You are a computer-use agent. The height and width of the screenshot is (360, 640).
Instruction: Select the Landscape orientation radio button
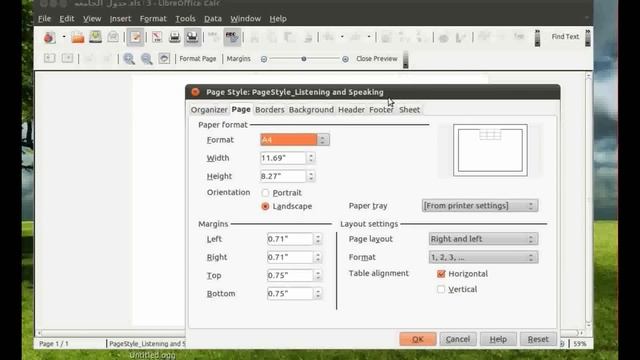265,207
